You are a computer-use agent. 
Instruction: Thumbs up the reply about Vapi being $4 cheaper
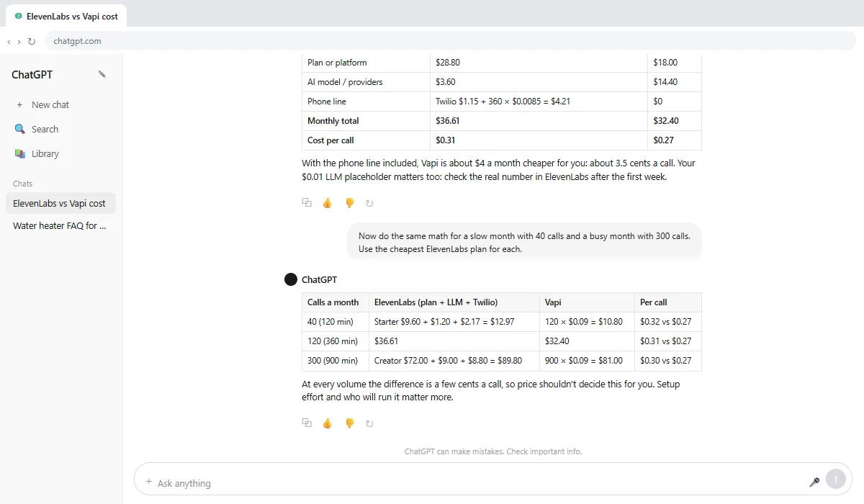click(328, 203)
